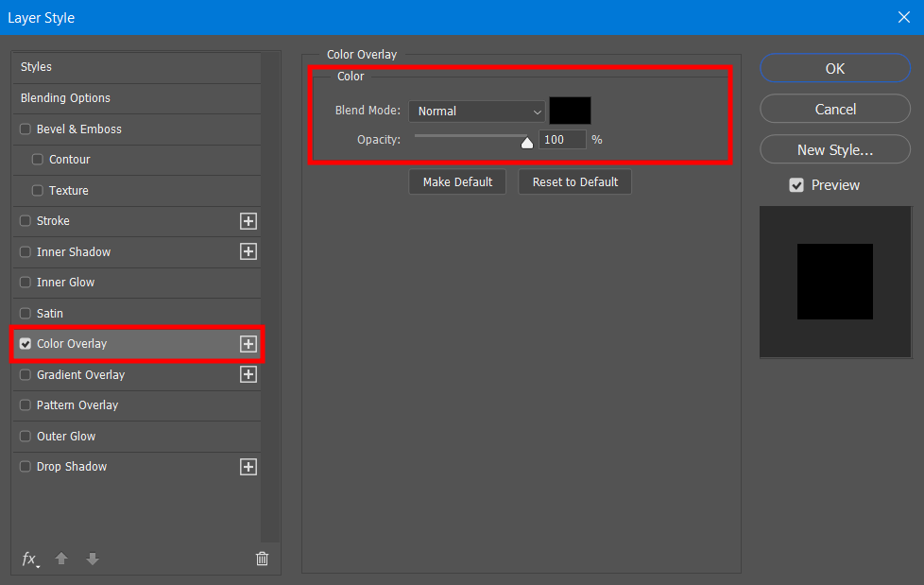Enable the Outer Glow checkbox
This screenshot has width=924, height=585.
[x=26, y=436]
